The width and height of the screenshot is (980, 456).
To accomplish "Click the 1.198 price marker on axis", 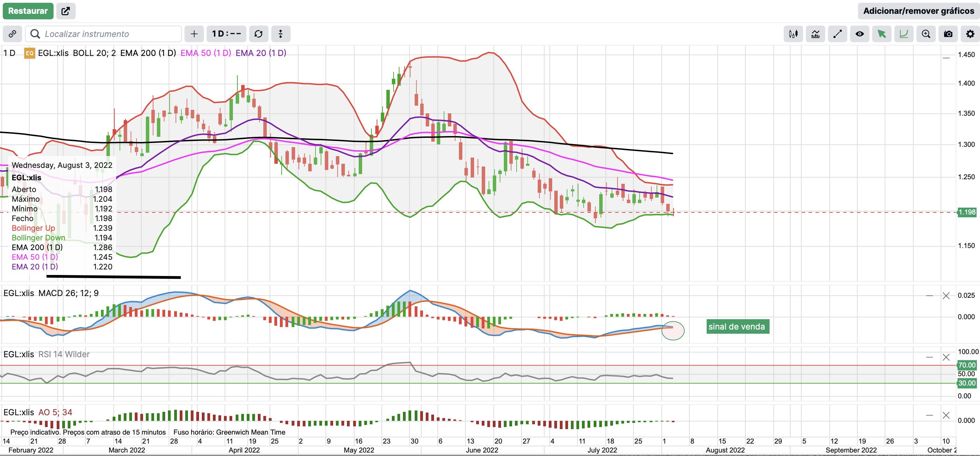I will pyautogui.click(x=967, y=212).
